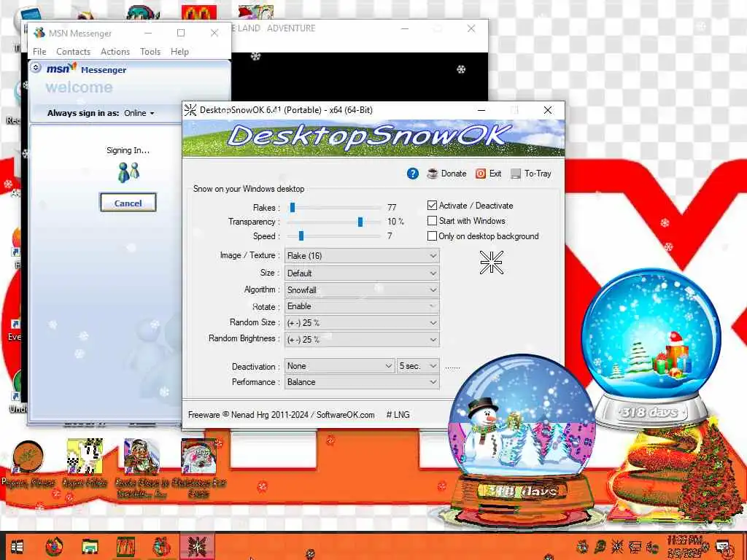Open the Random Size dropdown
The width and height of the screenshot is (747, 560).
(362, 323)
